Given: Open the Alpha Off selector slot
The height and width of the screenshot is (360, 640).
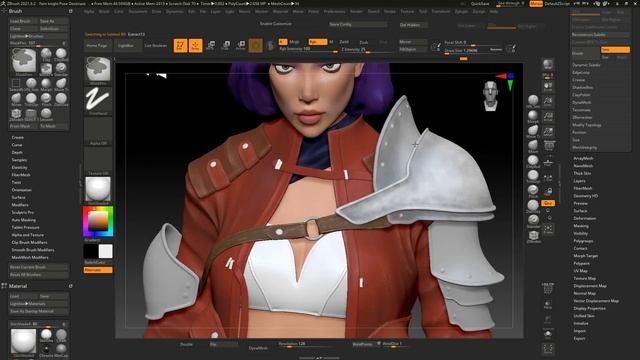Looking at the screenshot, I should tap(98, 131).
